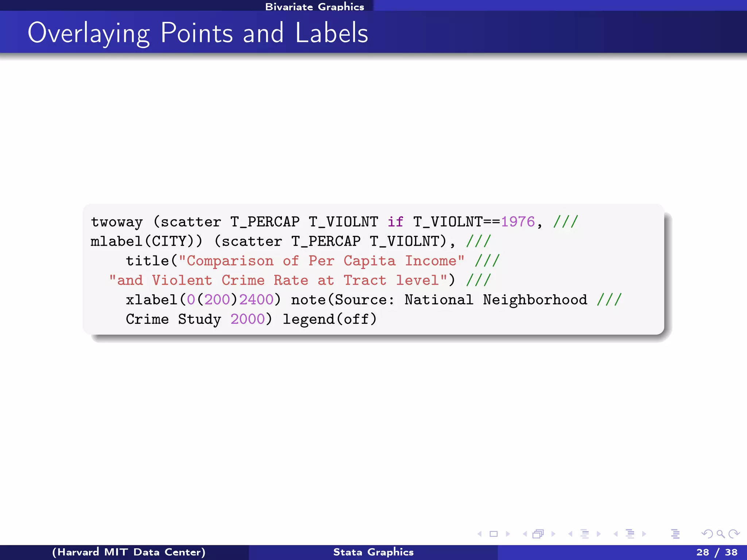
Task: Click the frame stack navigation icon
Action: click(x=538, y=534)
